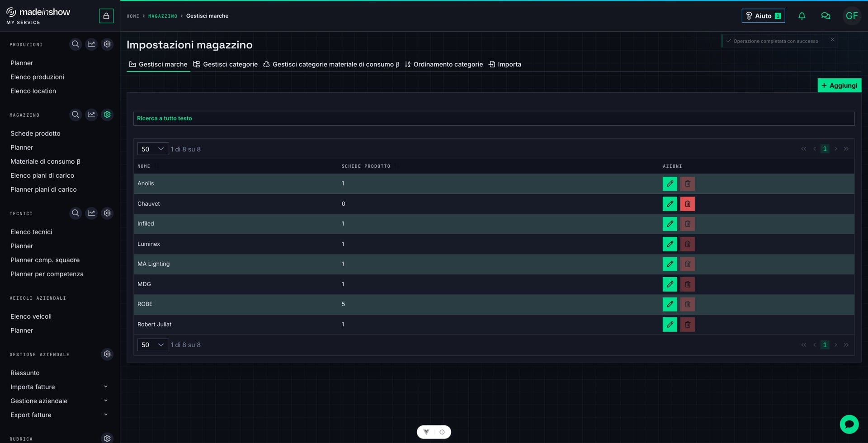The image size is (868, 443).
Task: Switch to the Gestisci marche tab
Action: tap(158, 64)
